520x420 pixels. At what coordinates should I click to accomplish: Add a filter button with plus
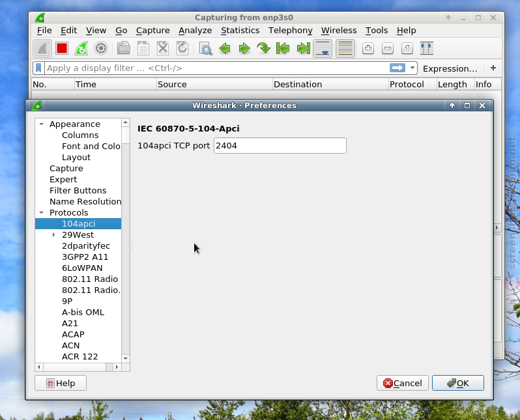coord(493,68)
